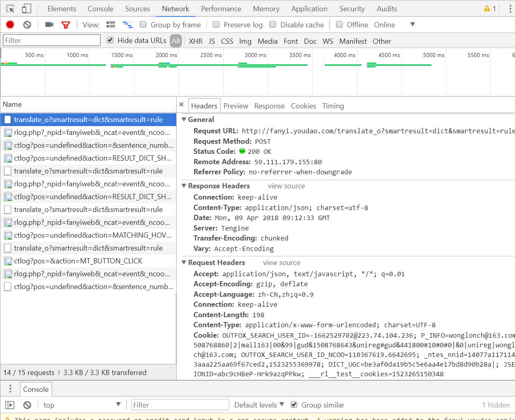Filter requests by XHR type

196,41
